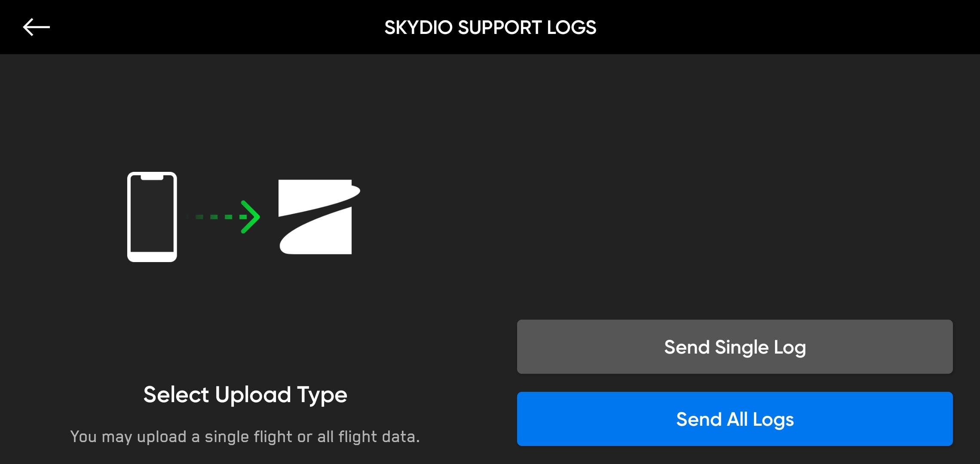Click the white phone outline icon
This screenshot has height=464, width=980.
(x=152, y=217)
